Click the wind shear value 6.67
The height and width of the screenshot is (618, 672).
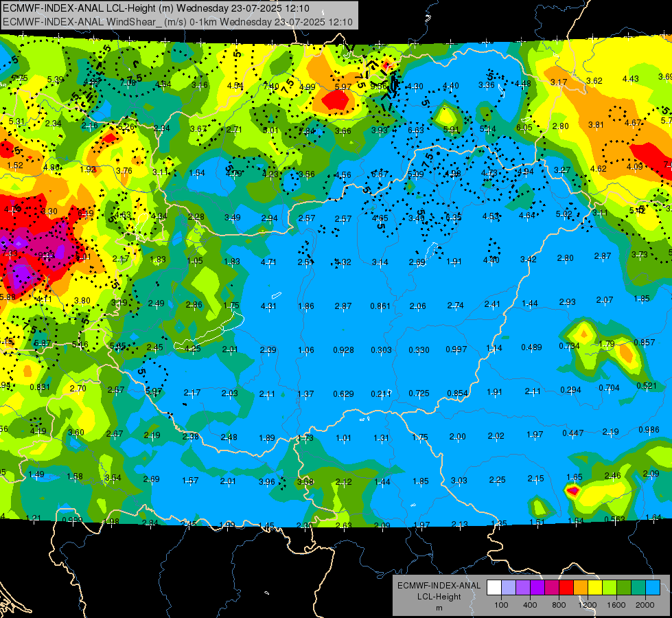click(x=380, y=174)
